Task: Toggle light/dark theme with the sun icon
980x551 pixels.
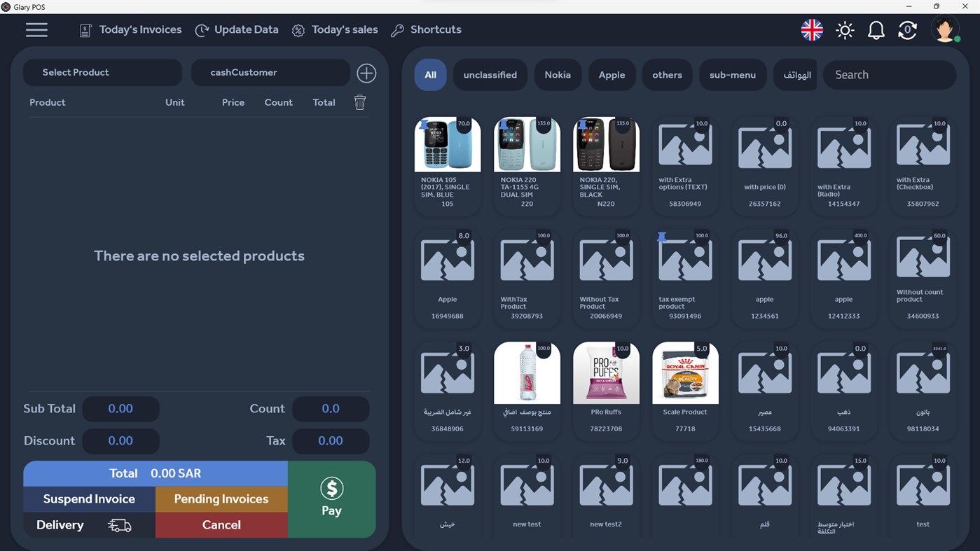Action: [x=844, y=29]
